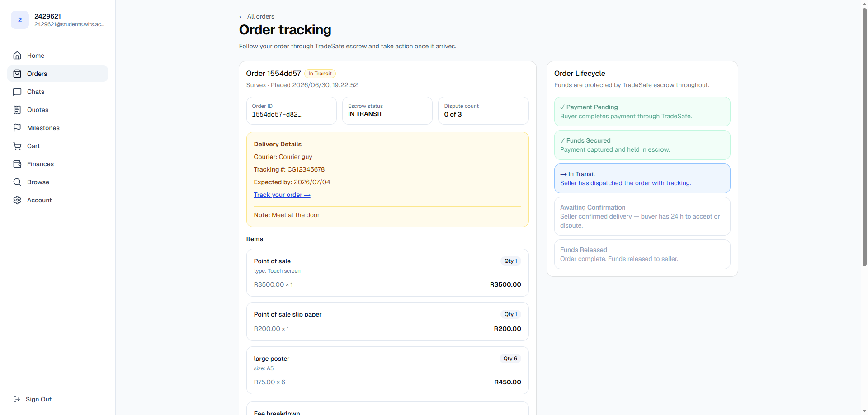Click the scrollbar up arrow
The image size is (868, 415).
pos(864,3)
